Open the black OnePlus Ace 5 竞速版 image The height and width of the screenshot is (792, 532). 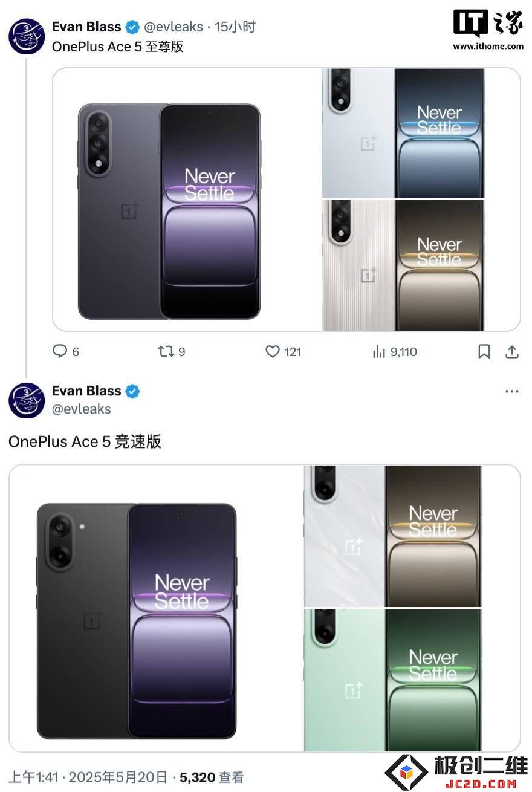156,608
